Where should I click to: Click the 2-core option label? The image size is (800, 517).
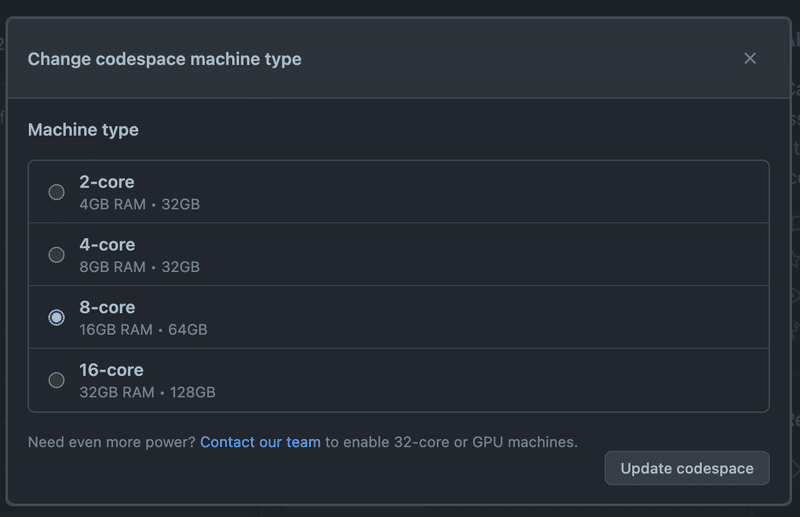tap(106, 182)
